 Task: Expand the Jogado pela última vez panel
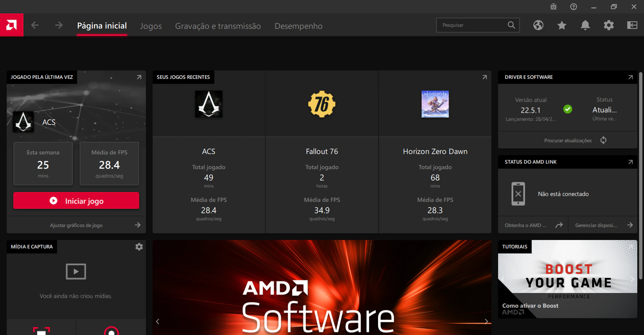point(139,77)
